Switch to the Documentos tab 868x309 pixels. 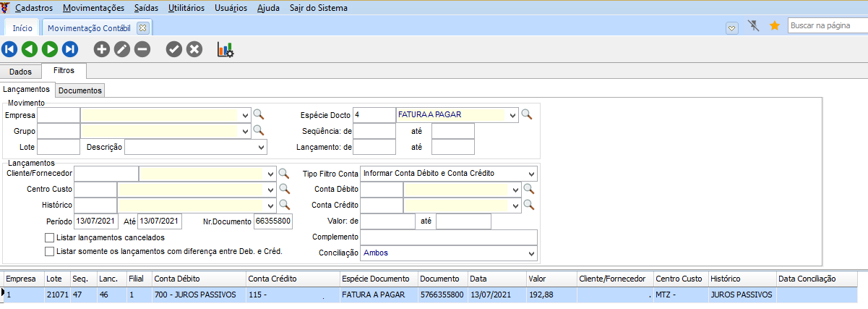(80, 90)
